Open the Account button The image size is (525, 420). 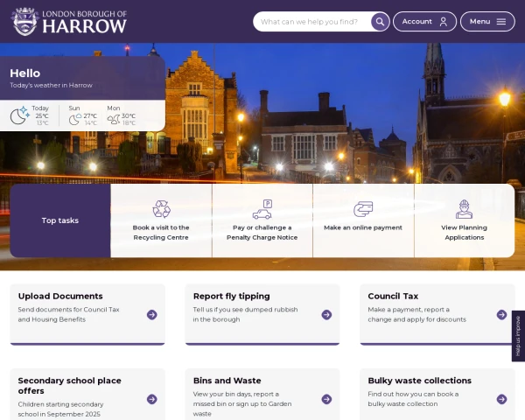(424, 22)
